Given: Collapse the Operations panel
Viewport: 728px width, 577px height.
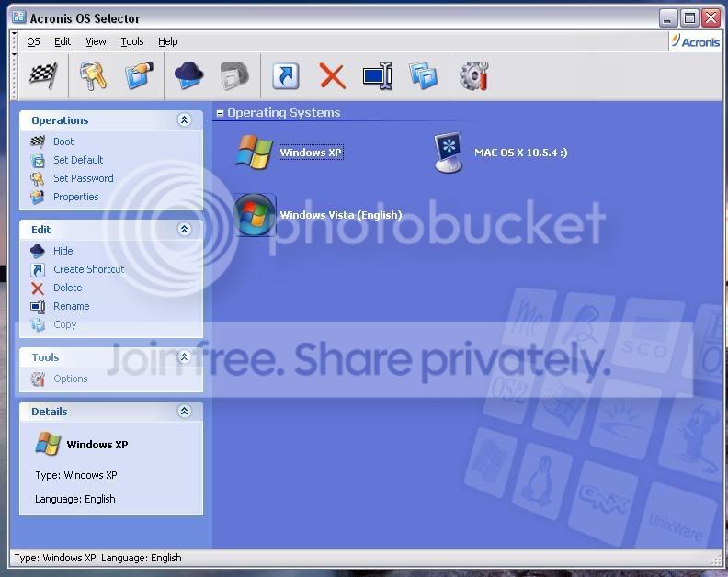Looking at the screenshot, I should pyautogui.click(x=185, y=119).
